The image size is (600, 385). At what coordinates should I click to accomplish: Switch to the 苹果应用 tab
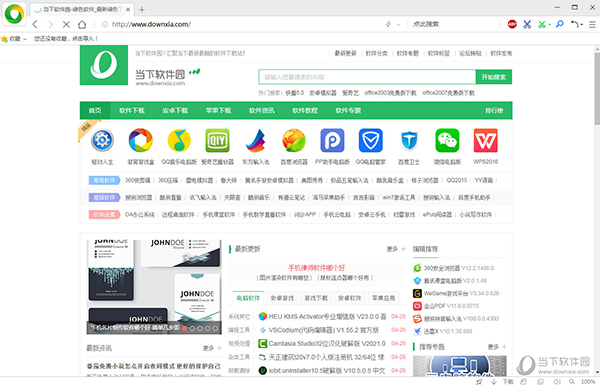pos(383,298)
